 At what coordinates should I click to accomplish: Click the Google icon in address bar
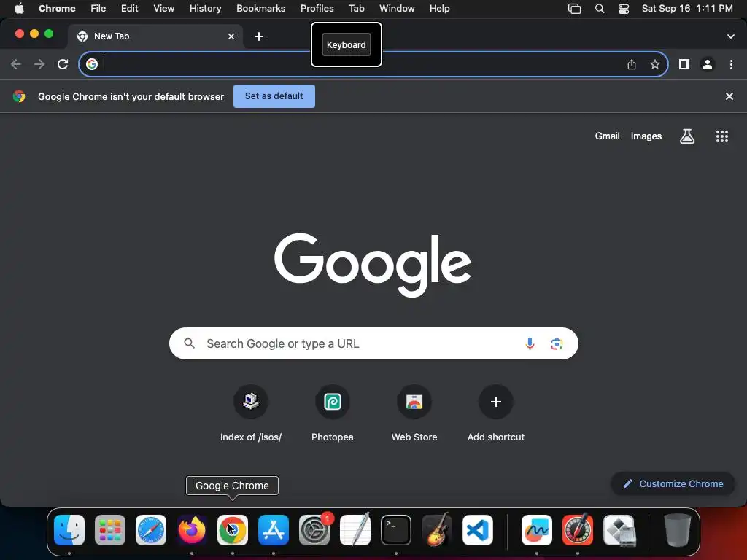click(x=92, y=64)
